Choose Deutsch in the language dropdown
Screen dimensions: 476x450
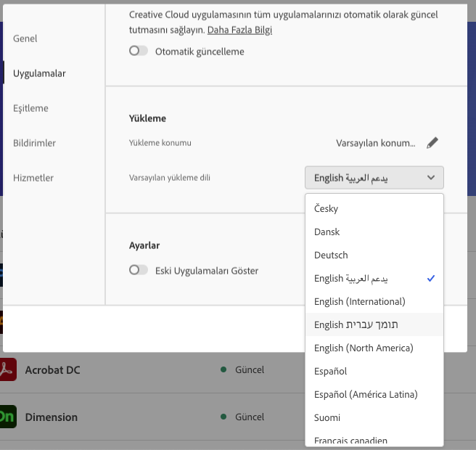tap(331, 255)
